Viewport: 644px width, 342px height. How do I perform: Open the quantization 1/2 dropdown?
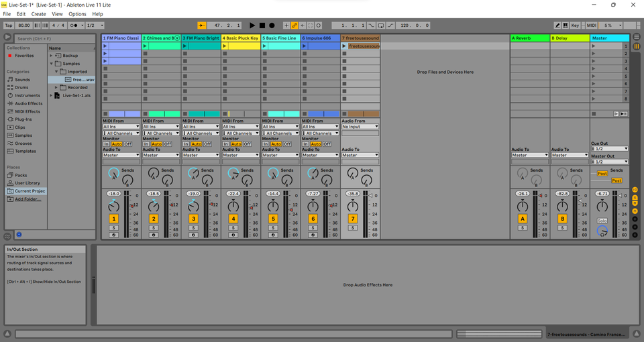pos(95,25)
